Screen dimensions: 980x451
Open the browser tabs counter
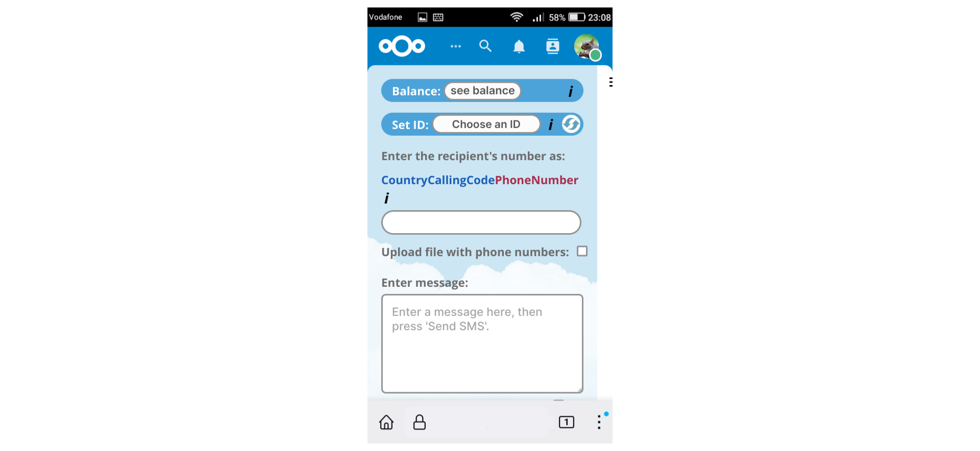[x=567, y=422]
